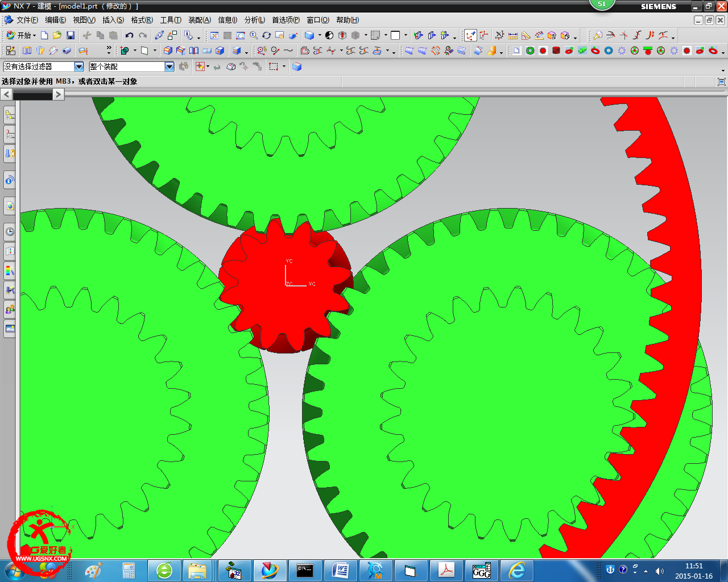Open the Edit menu (编辑)
The image size is (728, 582).
pos(55,20)
